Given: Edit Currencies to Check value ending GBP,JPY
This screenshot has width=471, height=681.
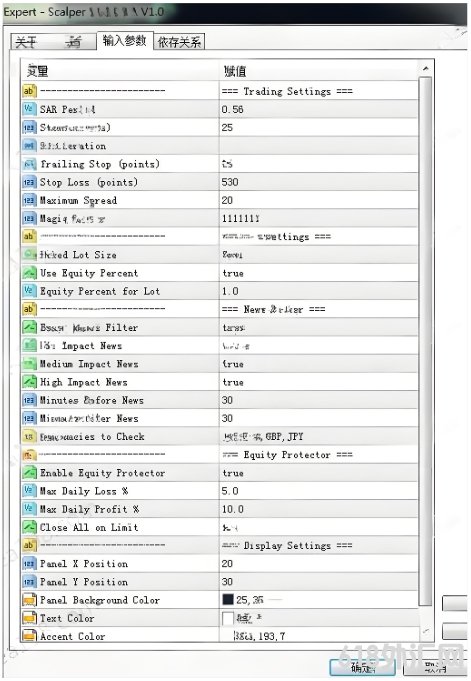Looking at the screenshot, I should 318,436.
